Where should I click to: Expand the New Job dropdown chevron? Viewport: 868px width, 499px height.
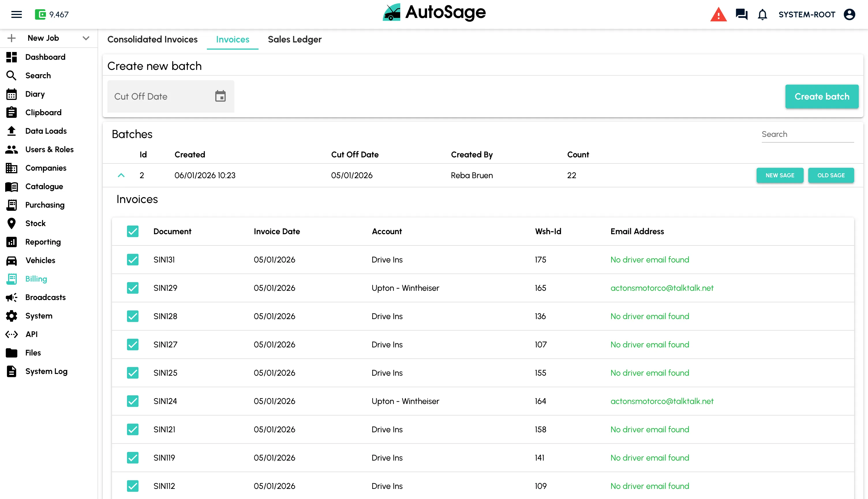click(86, 38)
